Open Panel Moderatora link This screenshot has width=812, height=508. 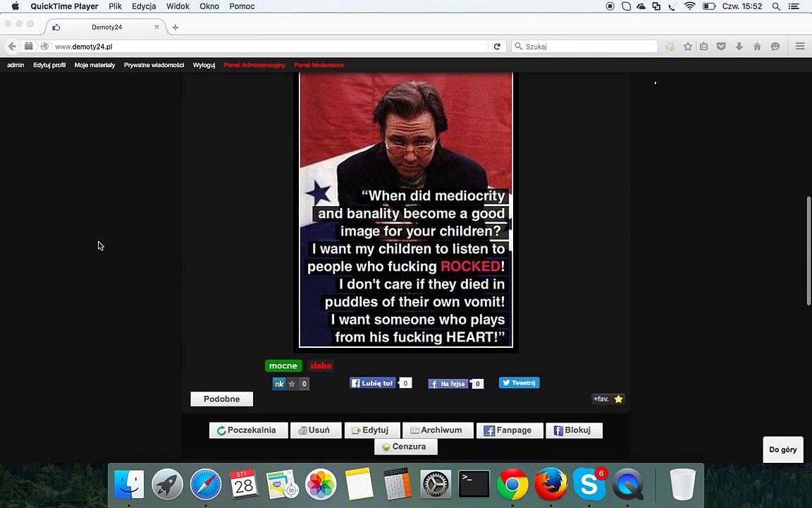pyautogui.click(x=319, y=65)
